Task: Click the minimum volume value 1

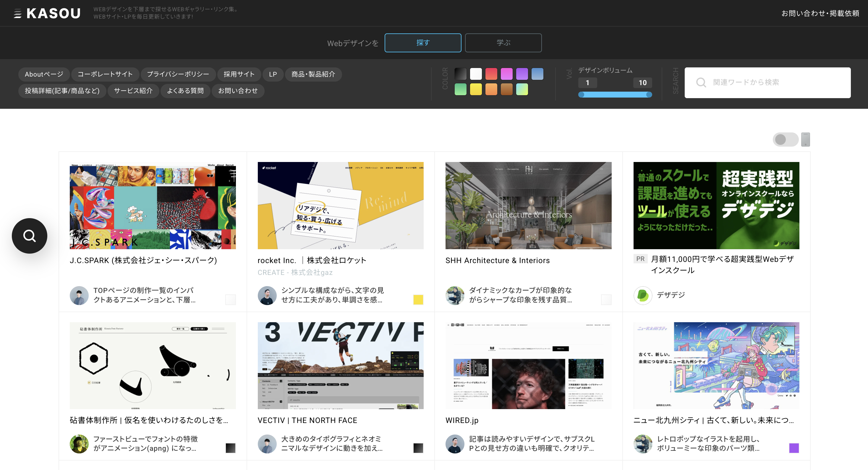Action: tap(587, 82)
